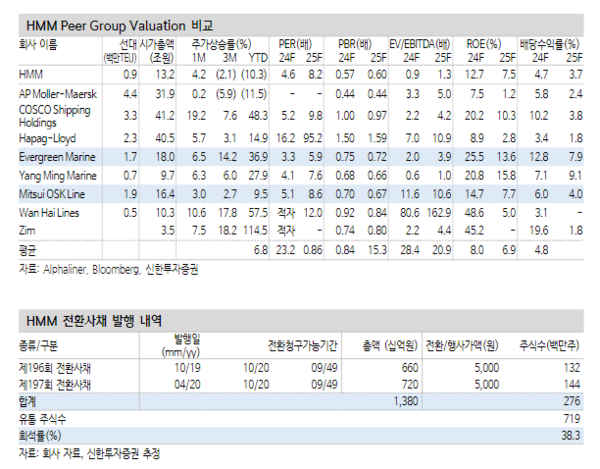Click the 제197회 전환사채 row label
This screenshot has height=469, width=600.
click(x=50, y=383)
